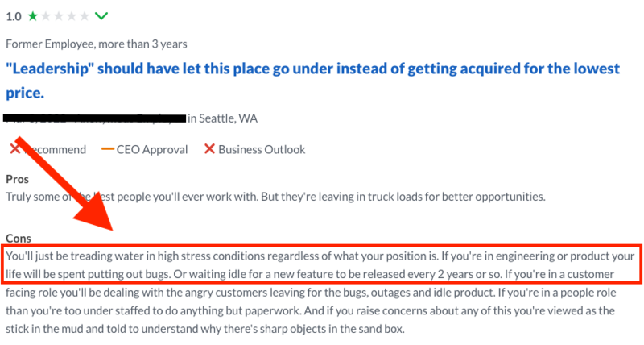644x345 pixels.
Task: Click the red-outlined highlighted Cons text
Action: tap(322, 263)
